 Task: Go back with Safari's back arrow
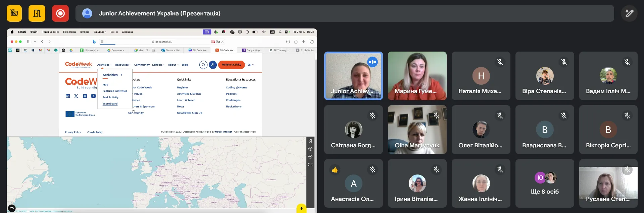42,42
